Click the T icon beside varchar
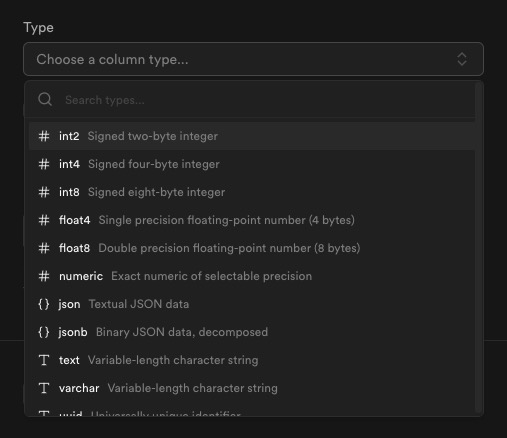 click(x=44, y=388)
